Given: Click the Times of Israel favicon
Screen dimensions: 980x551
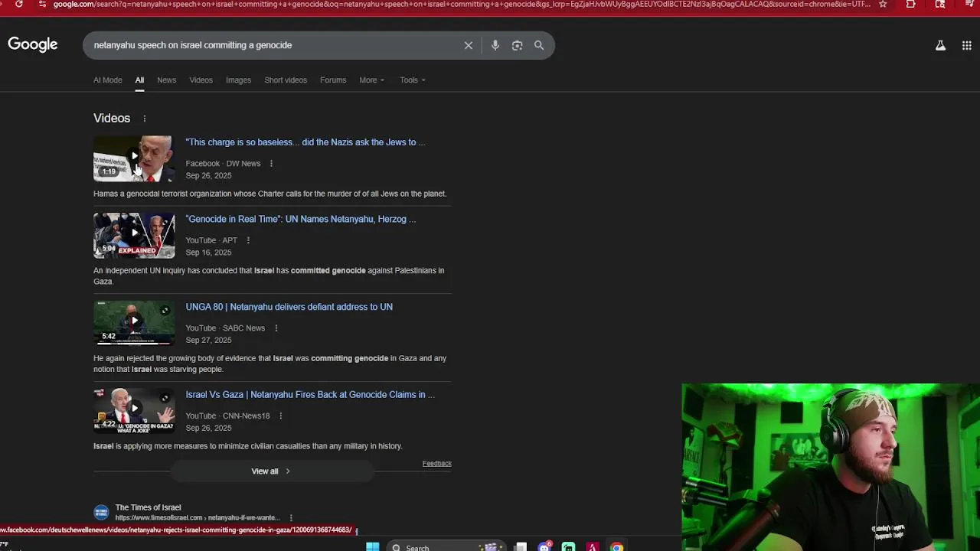Looking at the screenshot, I should (x=101, y=513).
